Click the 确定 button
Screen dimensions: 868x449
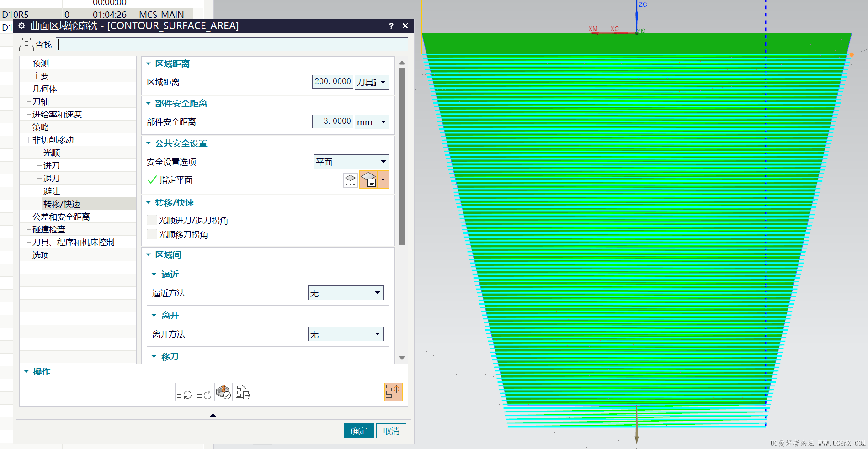pyautogui.click(x=359, y=431)
